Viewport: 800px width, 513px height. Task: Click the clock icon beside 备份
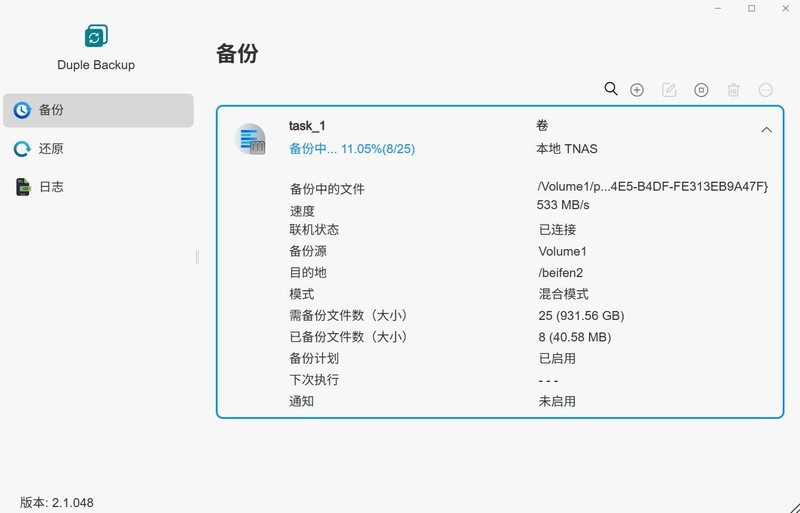pos(22,110)
